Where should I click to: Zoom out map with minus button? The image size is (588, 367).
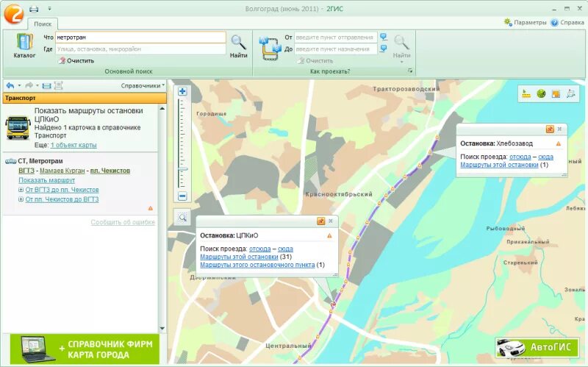tap(182, 196)
